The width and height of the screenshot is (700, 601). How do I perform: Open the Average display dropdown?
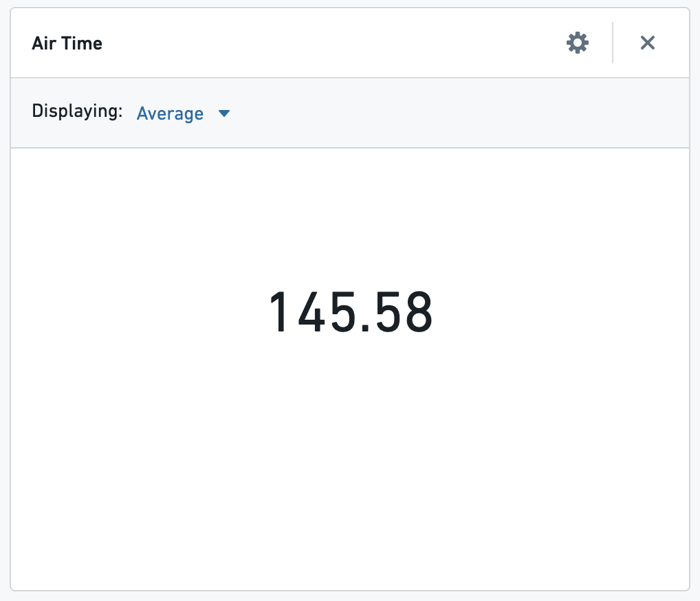point(184,113)
